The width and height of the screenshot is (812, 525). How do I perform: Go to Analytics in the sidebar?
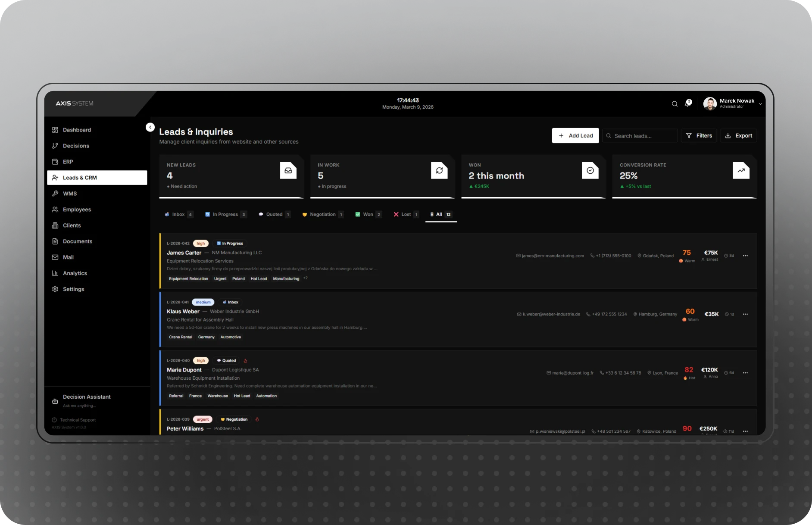tap(75, 273)
